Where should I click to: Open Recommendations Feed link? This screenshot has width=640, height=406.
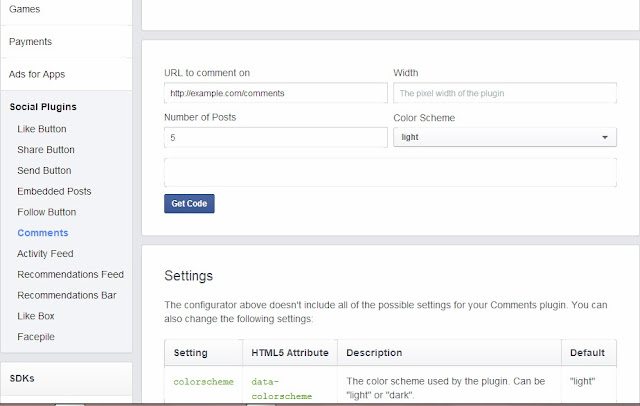tap(70, 274)
